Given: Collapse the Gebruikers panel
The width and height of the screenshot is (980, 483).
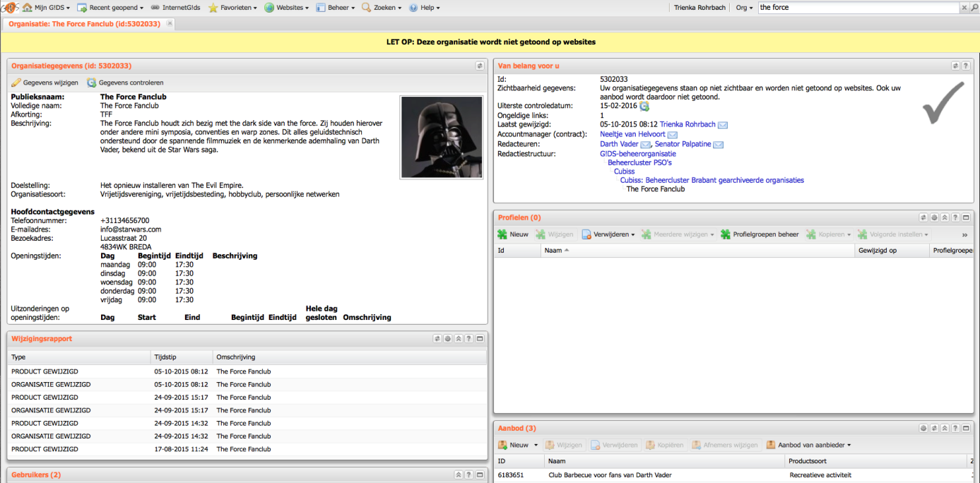Looking at the screenshot, I should point(458,475).
